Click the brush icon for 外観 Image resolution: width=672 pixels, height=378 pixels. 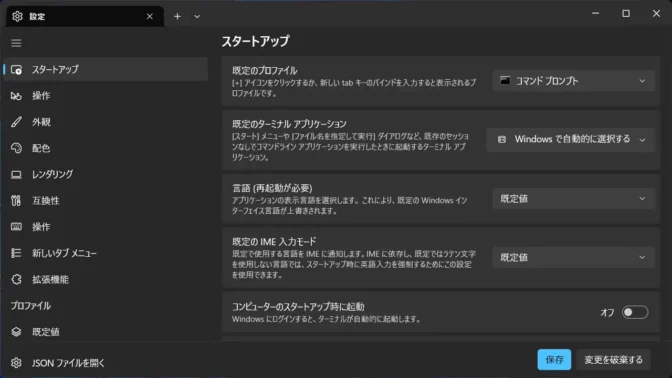(x=16, y=122)
